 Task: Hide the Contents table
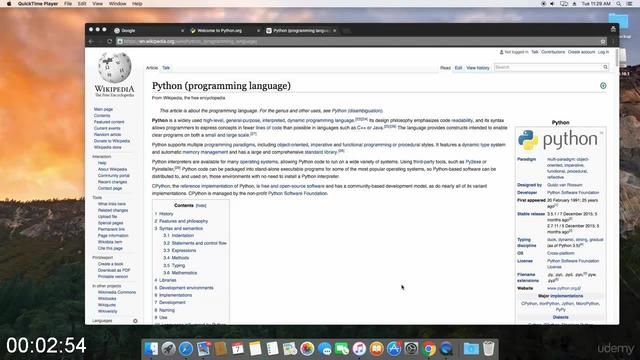[x=201, y=206]
